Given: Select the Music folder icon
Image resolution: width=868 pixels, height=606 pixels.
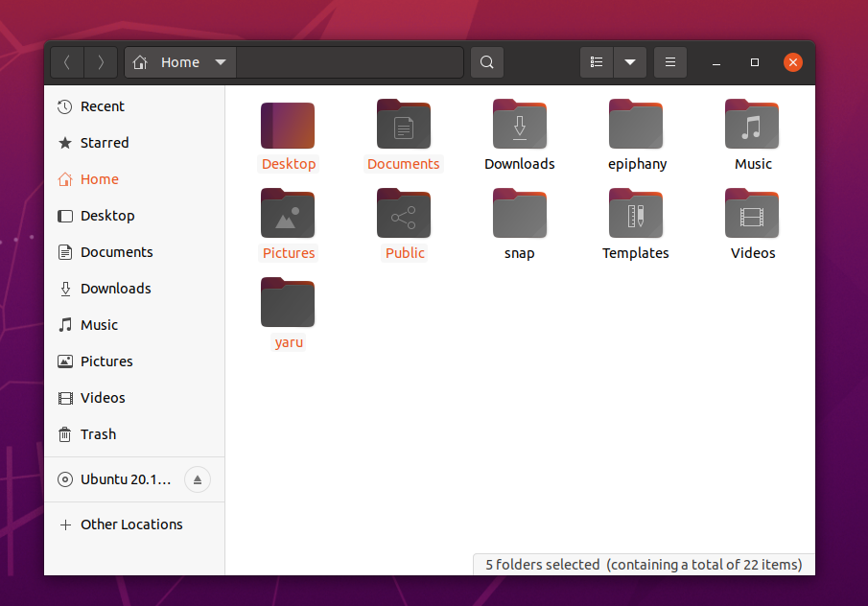Looking at the screenshot, I should [x=752, y=124].
